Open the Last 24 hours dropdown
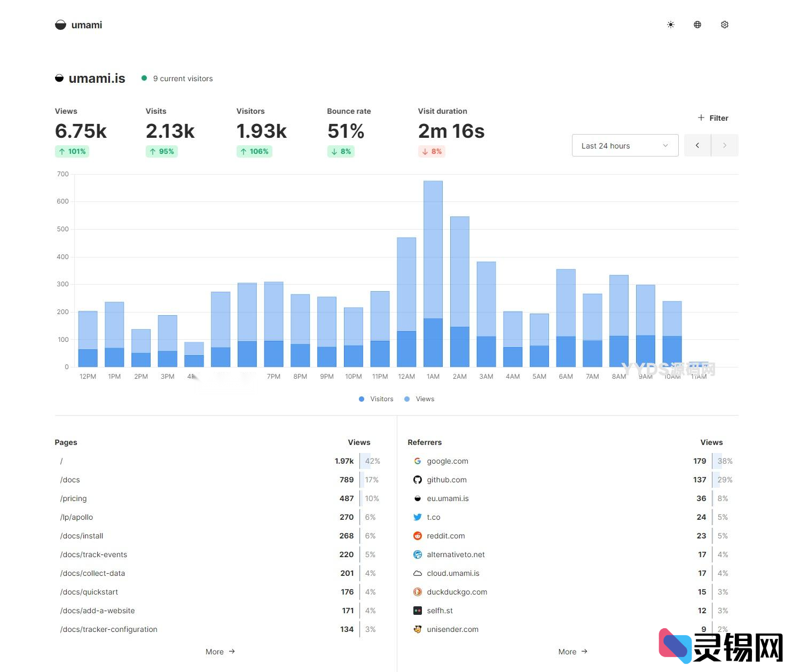The image size is (792, 672). click(x=625, y=145)
